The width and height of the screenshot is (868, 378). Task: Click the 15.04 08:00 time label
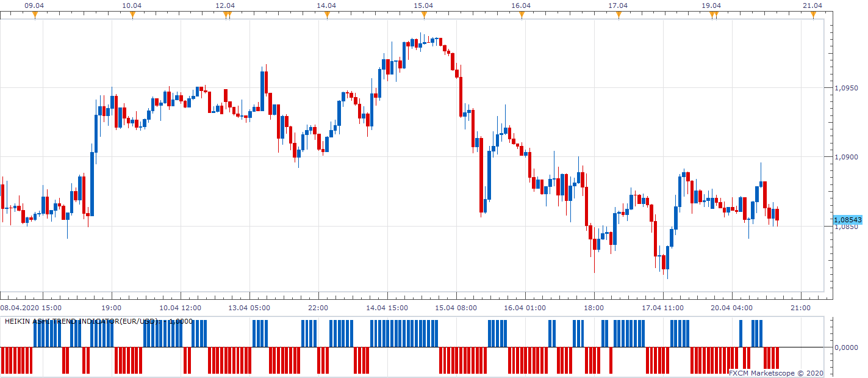pos(456,308)
